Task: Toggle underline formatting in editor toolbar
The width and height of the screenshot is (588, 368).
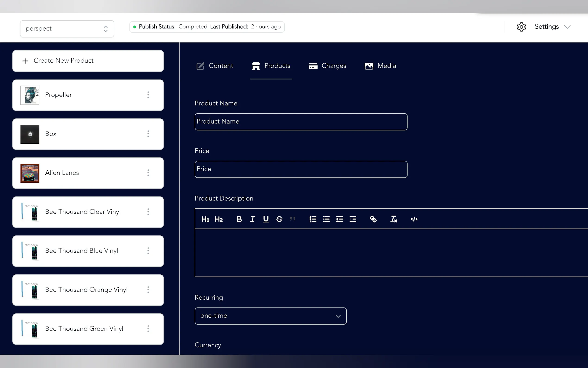Action: click(x=266, y=219)
